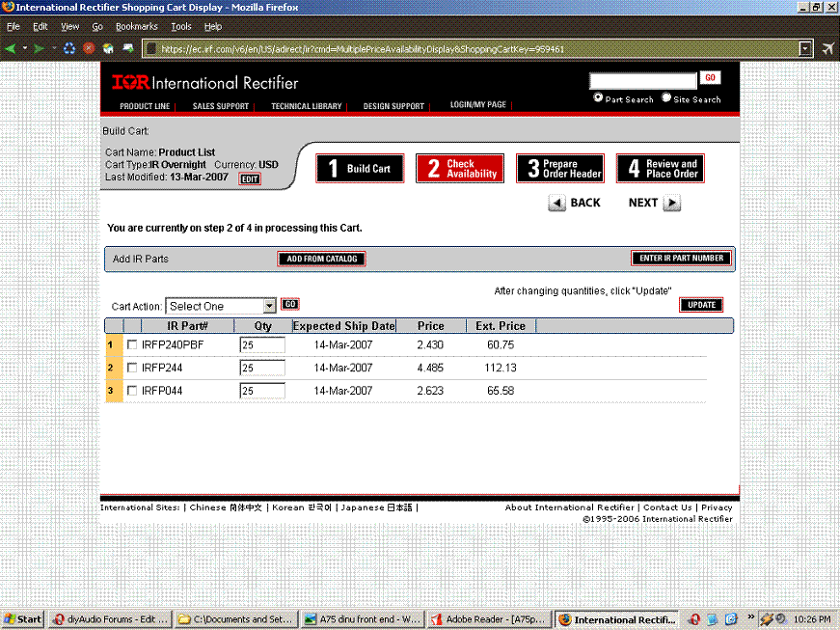The image size is (840, 630).
Task: Show hidden tray icons with chevron
Action: coord(750,616)
